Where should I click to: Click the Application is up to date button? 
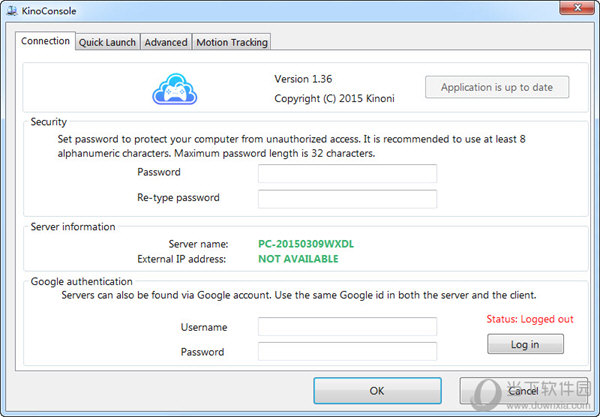pyautogui.click(x=497, y=87)
